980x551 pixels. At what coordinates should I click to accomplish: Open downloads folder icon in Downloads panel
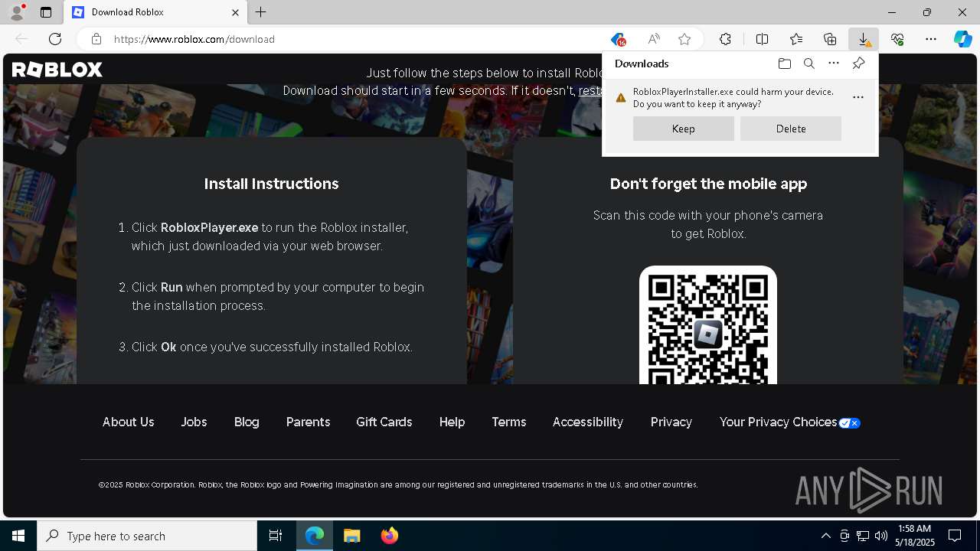click(x=784, y=64)
